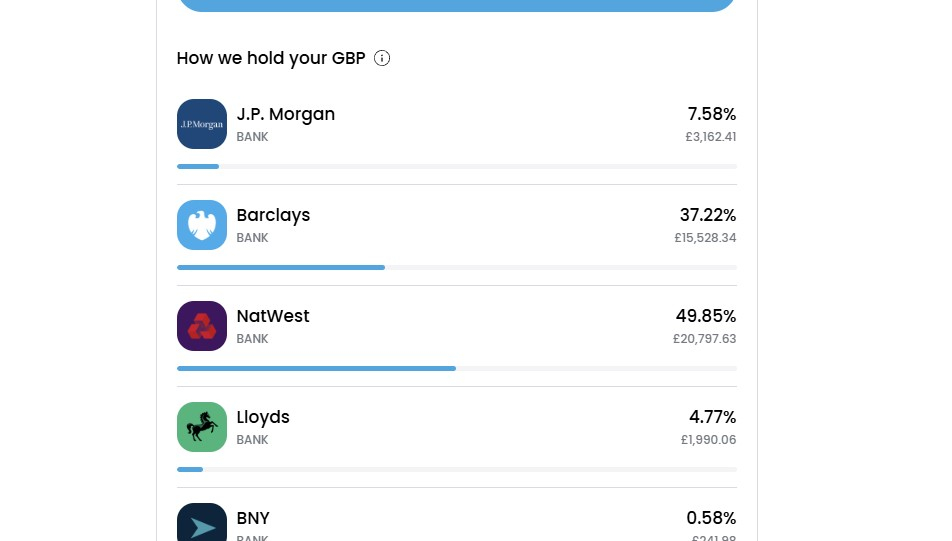The image size is (952, 541).
Task: Click the Lloyds black horse logo
Action: (202, 427)
